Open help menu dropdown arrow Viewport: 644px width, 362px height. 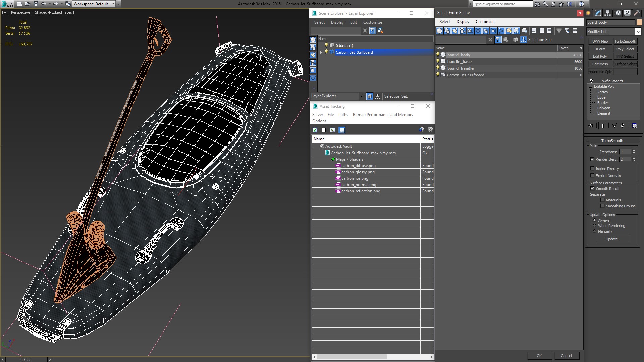click(x=587, y=4)
